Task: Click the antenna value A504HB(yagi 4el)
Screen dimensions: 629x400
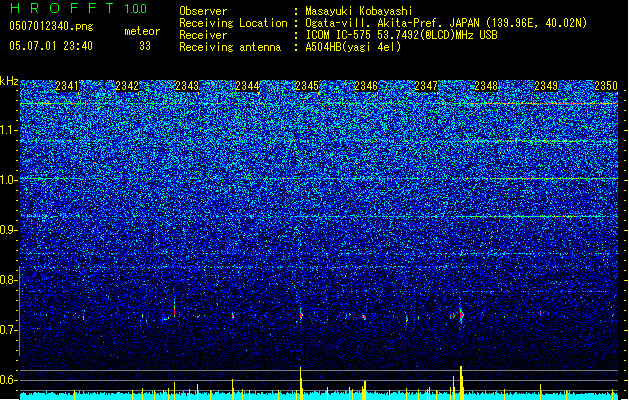Action: (x=353, y=47)
